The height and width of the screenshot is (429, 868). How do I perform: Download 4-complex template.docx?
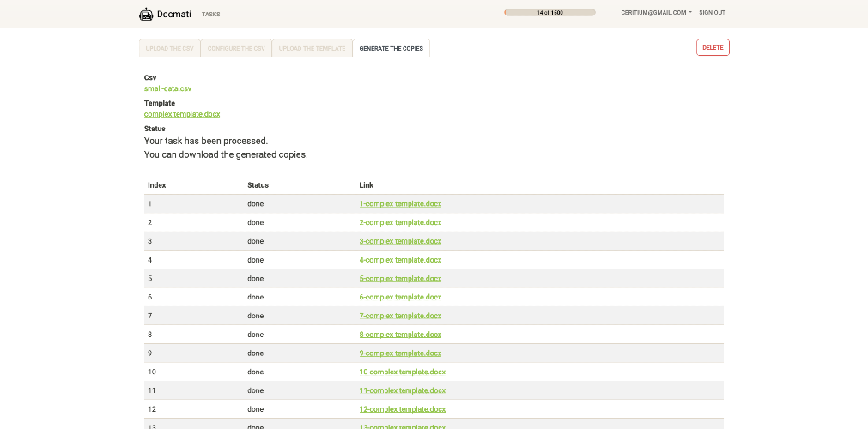click(x=400, y=260)
